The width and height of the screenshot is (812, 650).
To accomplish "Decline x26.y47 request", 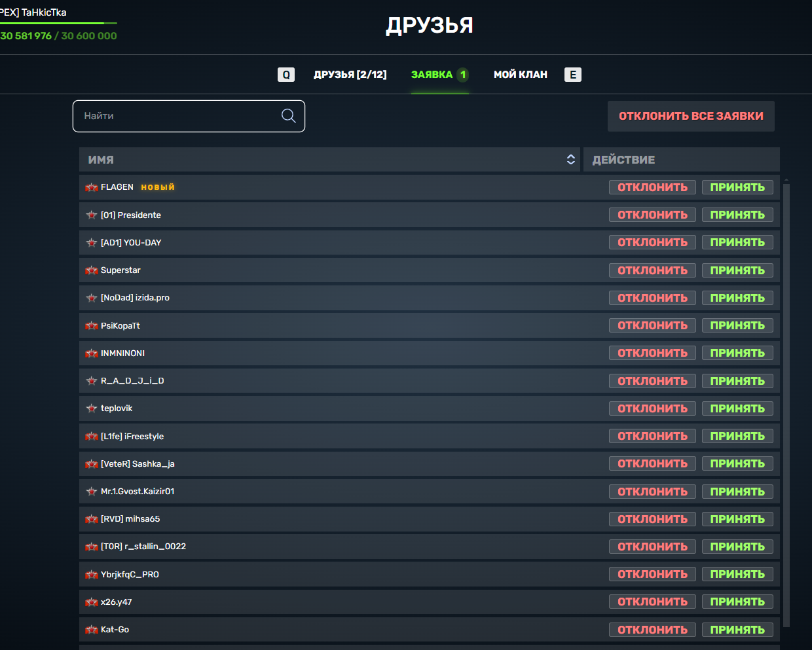I will click(x=652, y=602).
